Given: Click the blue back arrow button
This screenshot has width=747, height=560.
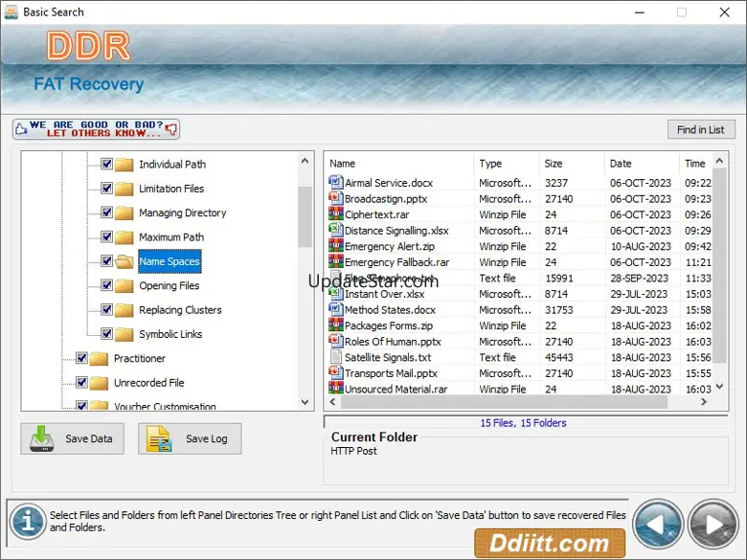Looking at the screenshot, I should click(658, 526).
